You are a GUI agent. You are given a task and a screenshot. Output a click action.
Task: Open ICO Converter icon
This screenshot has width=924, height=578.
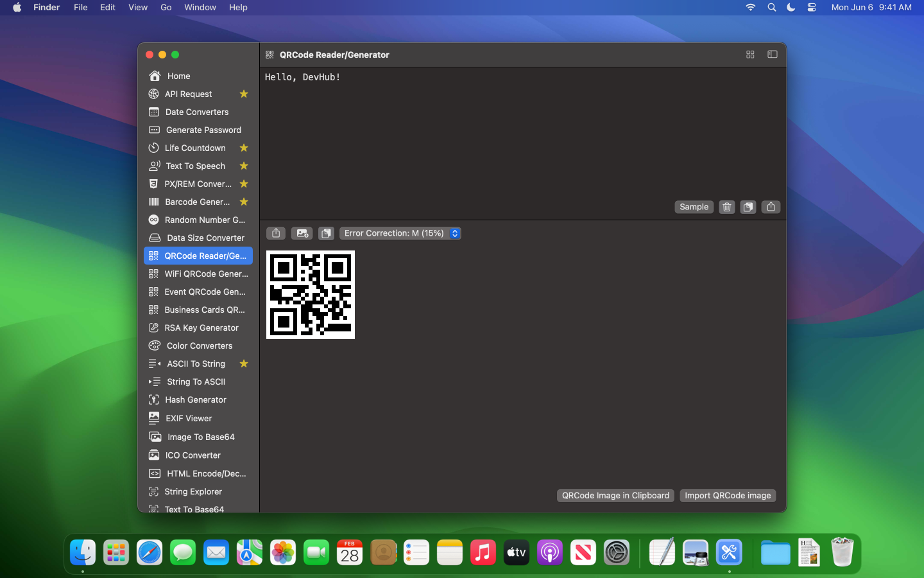coord(154,455)
